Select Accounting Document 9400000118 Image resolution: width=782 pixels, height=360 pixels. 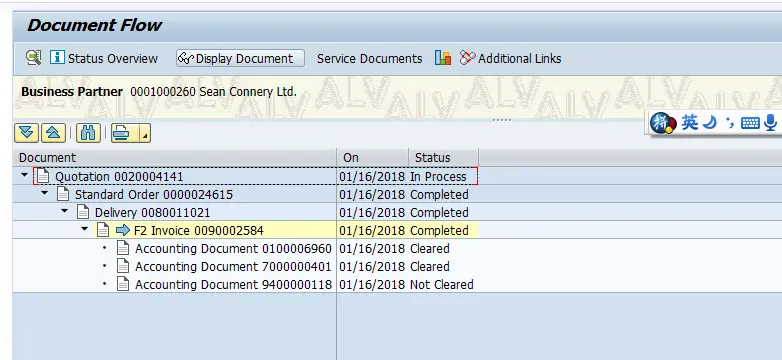[233, 284]
